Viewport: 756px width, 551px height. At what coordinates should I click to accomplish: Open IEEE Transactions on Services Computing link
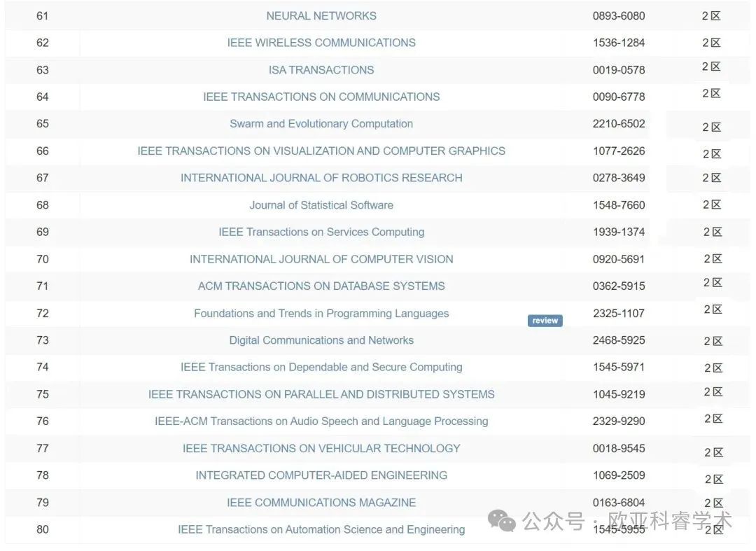pyautogui.click(x=321, y=232)
